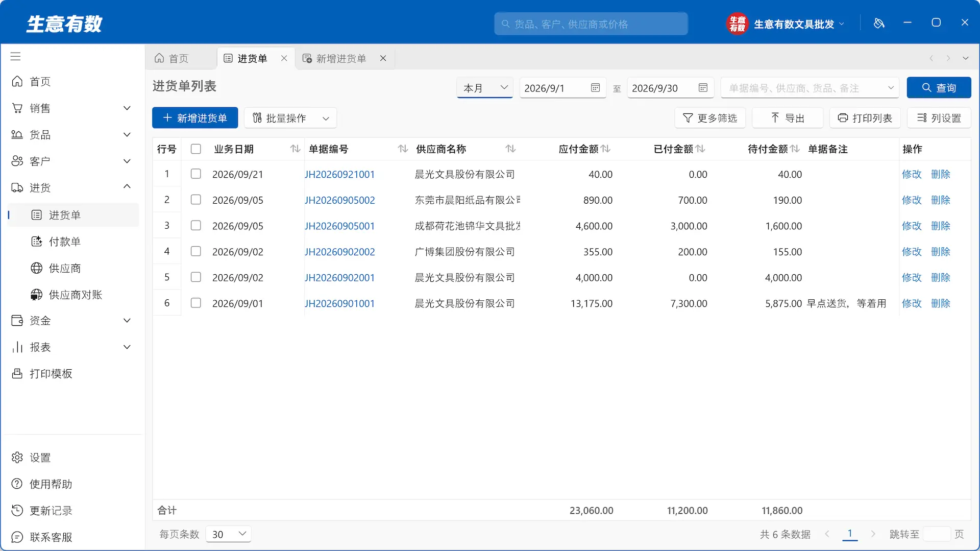980x551 pixels.
Task: Sort by 单据编号 column arrows
Action: click(403, 149)
